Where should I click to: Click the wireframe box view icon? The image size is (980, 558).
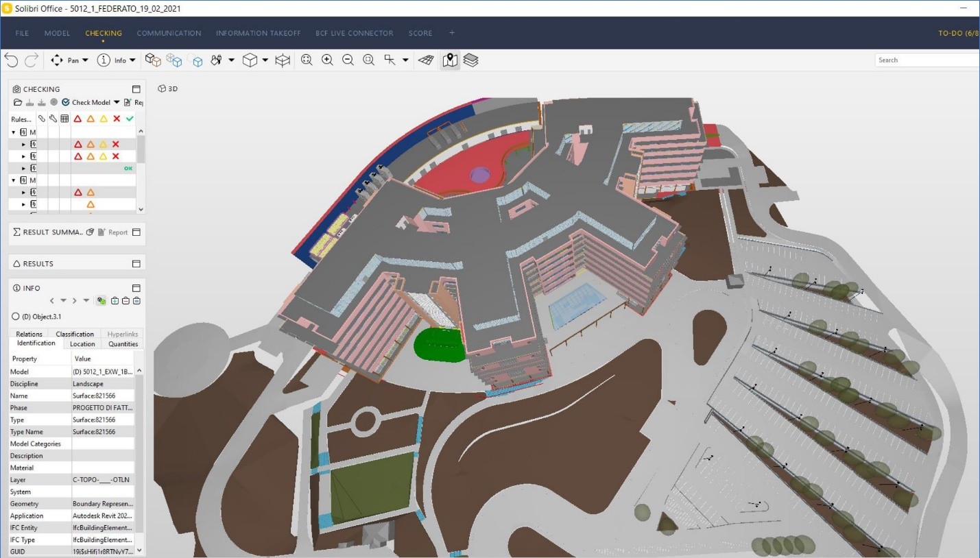282,60
